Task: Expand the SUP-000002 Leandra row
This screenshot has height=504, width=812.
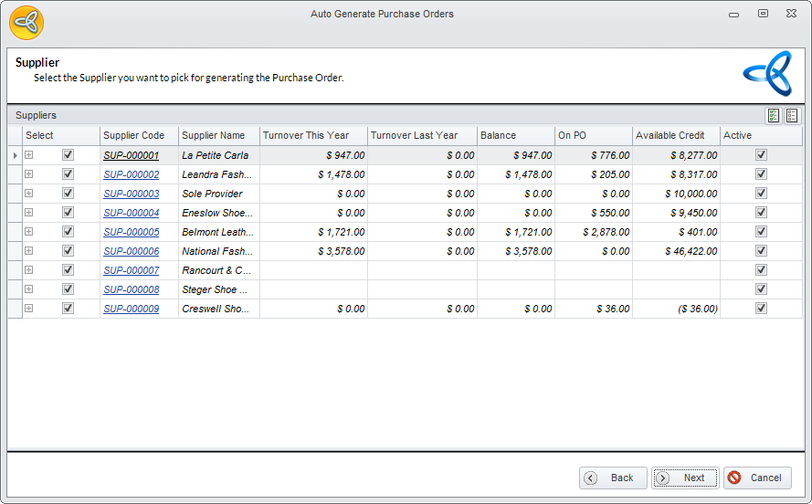Action: click(x=28, y=174)
